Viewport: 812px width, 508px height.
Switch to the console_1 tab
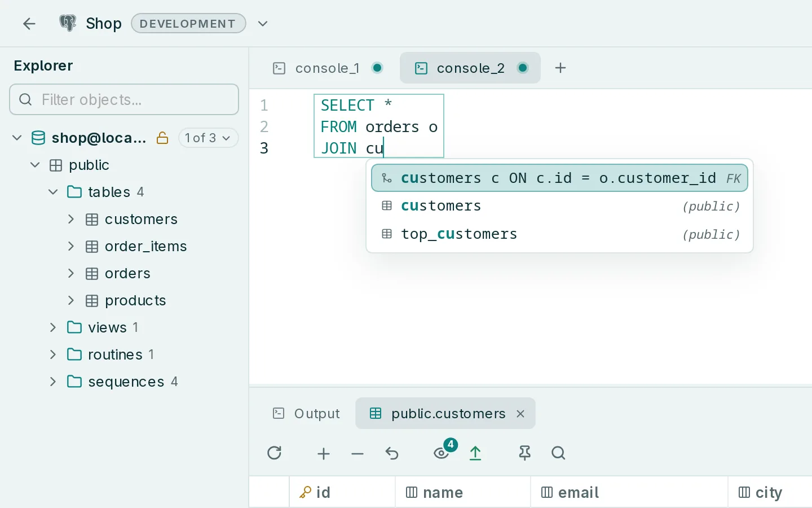click(327, 68)
